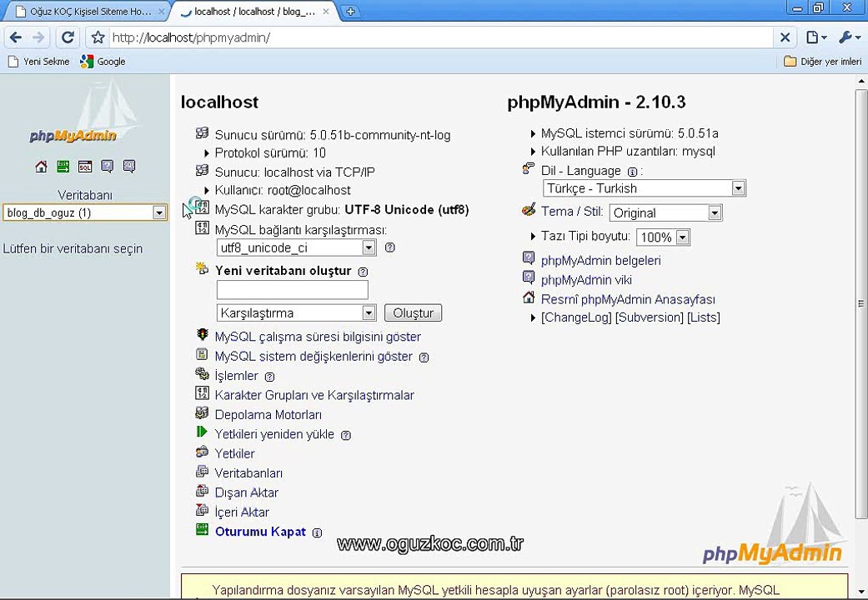Click the Resmî phpMyAdmin Anasayfası house icon
Screen dimensions: 868x600
529,297
